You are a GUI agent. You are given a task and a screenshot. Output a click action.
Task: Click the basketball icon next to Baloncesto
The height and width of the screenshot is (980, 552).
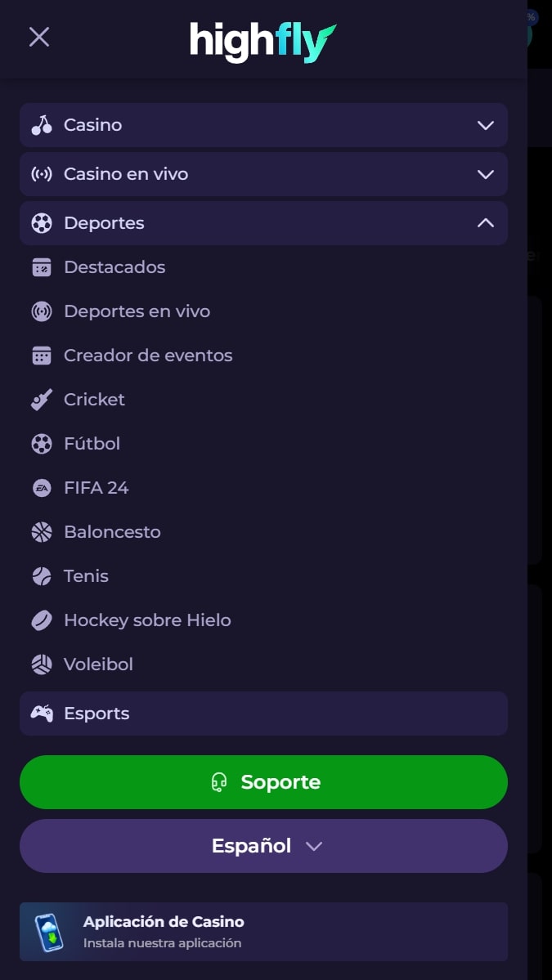point(42,532)
